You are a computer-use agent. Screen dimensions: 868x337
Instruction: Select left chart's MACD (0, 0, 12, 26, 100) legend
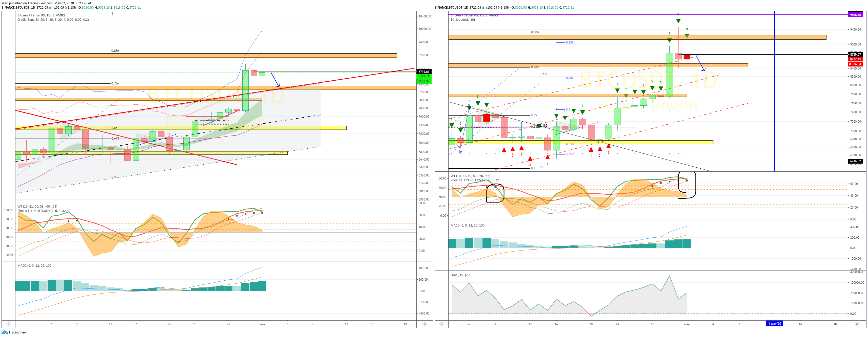[35, 266]
